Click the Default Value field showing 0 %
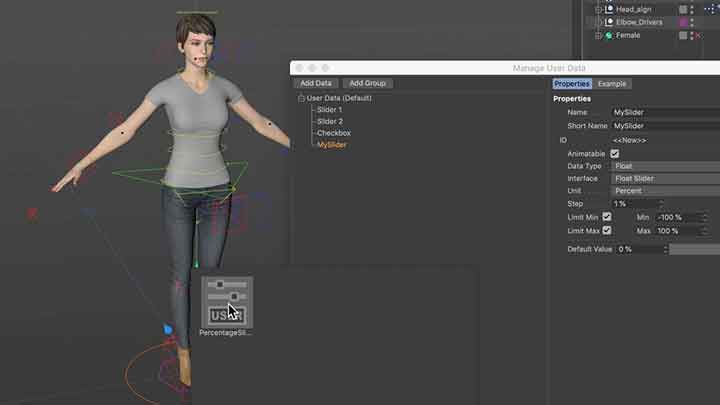The width and height of the screenshot is (720, 405). (x=639, y=249)
